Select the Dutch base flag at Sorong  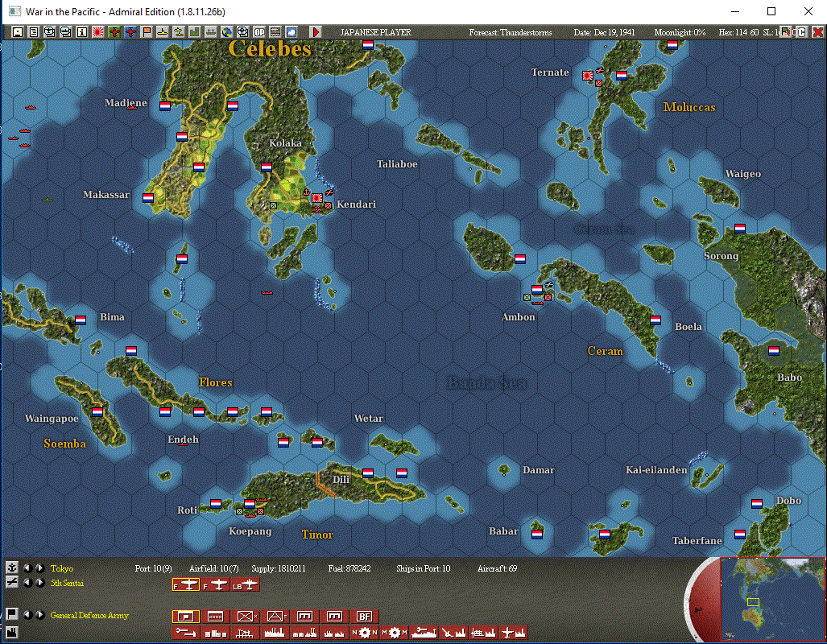[740, 229]
